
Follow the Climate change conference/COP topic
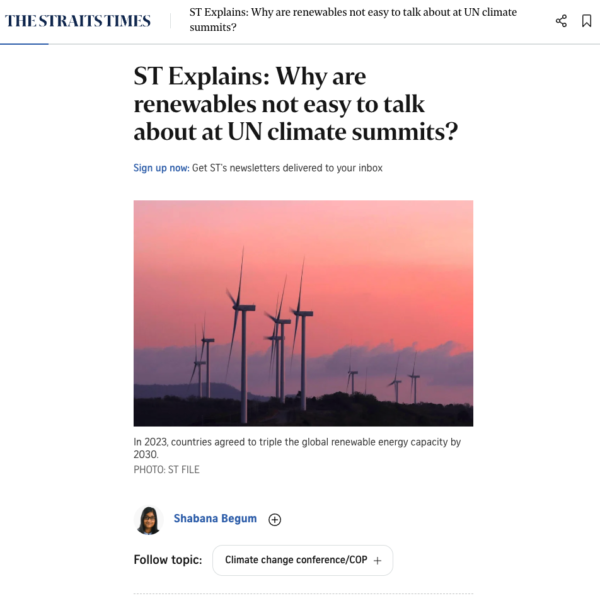(x=302, y=561)
